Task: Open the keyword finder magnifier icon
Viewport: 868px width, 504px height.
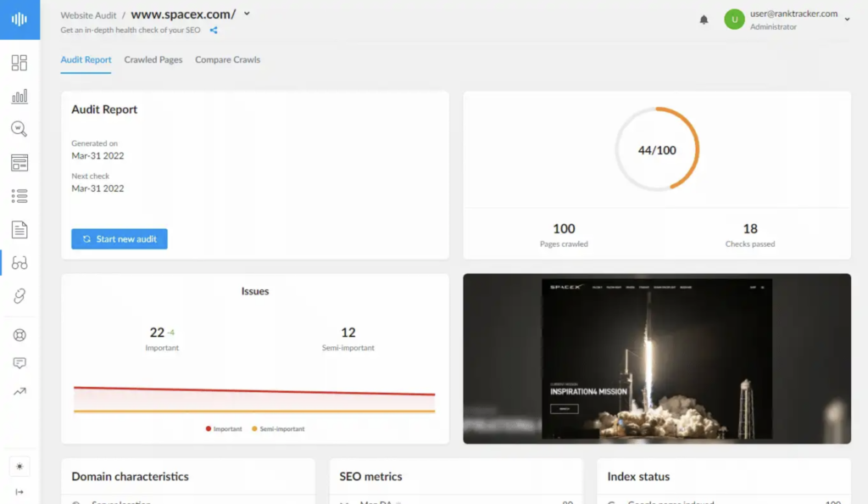Action: click(19, 129)
